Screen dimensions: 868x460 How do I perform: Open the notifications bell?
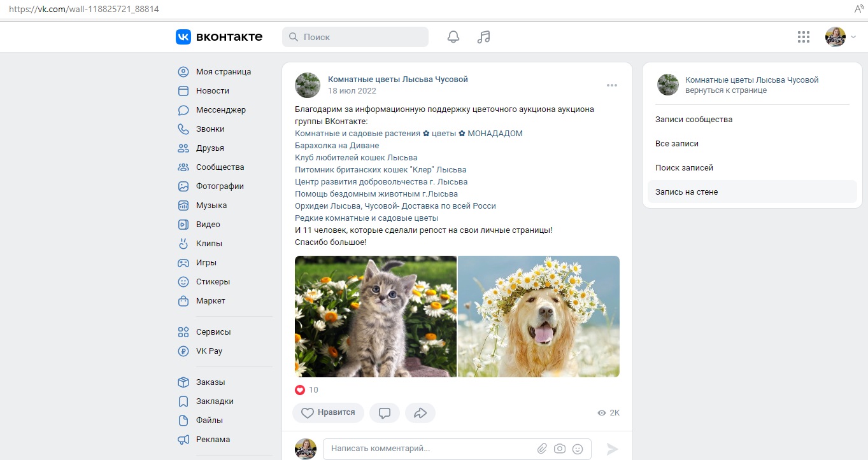tap(453, 37)
